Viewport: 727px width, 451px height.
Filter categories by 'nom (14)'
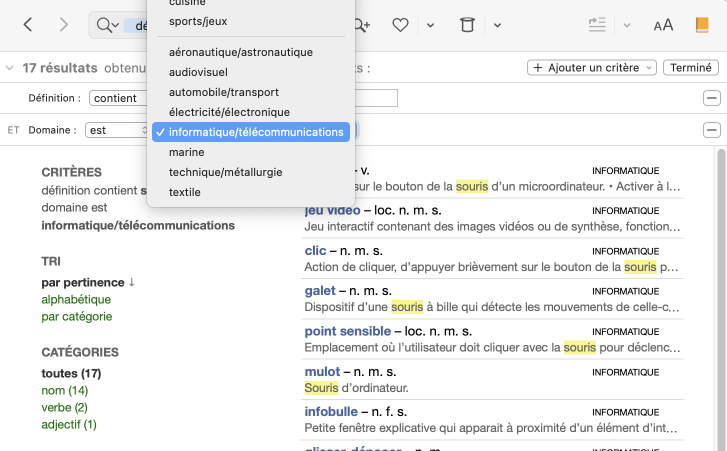(x=64, y=390)
